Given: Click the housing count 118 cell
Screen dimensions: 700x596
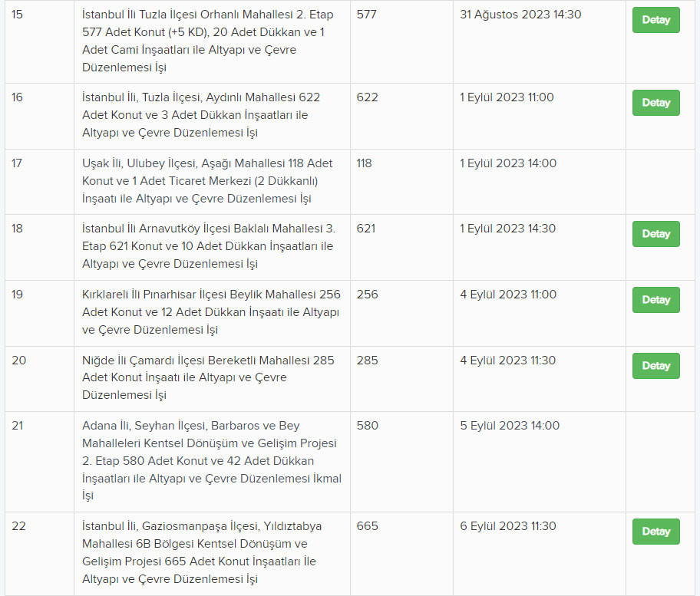Looking at the screenshot, I should click(365, 163).
